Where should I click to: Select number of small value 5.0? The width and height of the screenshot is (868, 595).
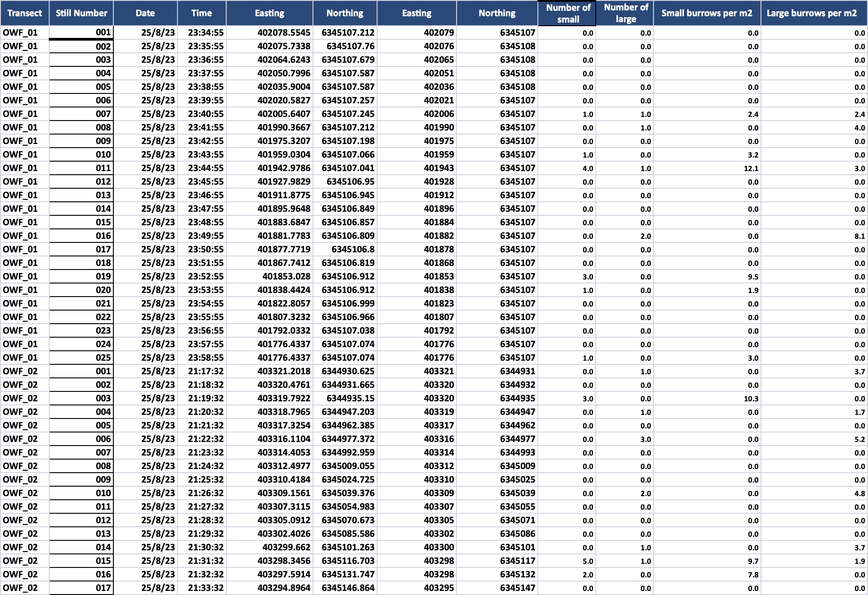567,561
